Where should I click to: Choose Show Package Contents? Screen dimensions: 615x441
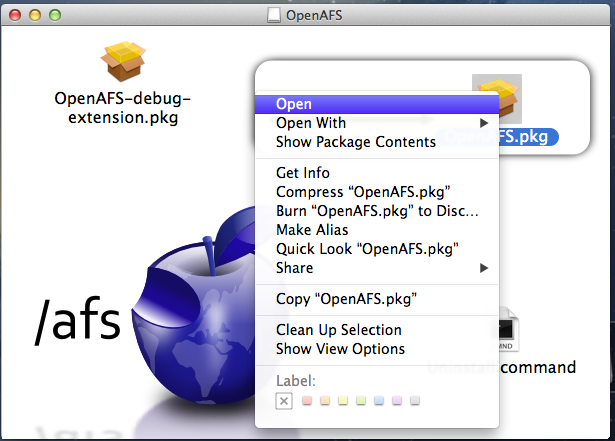(x=377, y=142)
